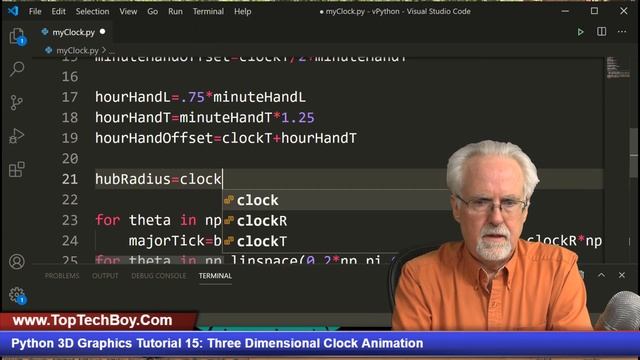Run the Python file with play button
This screenshot has height=360, width=640.
click(x=580, y=32)
